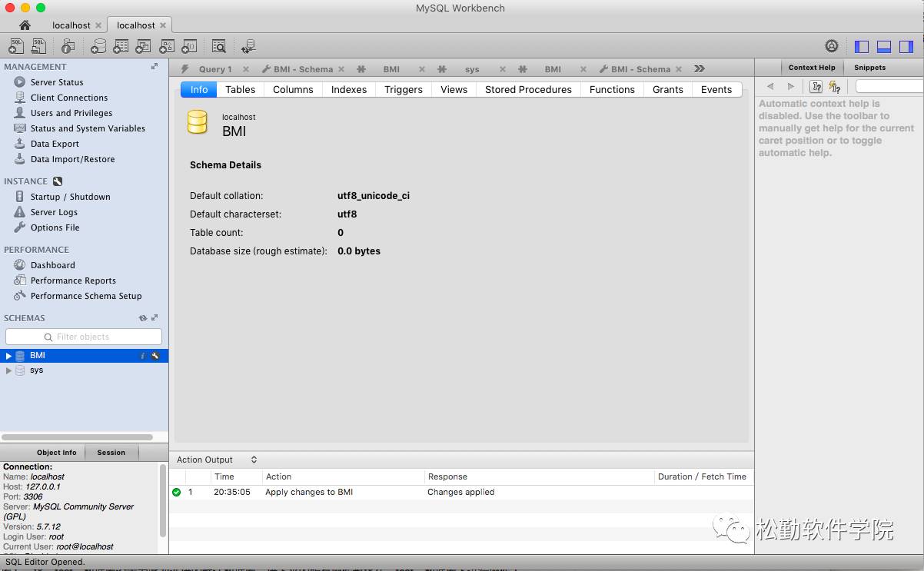Create a new function toolbar icon
This screenshot has width=924, height=571.
click(189, 46)
